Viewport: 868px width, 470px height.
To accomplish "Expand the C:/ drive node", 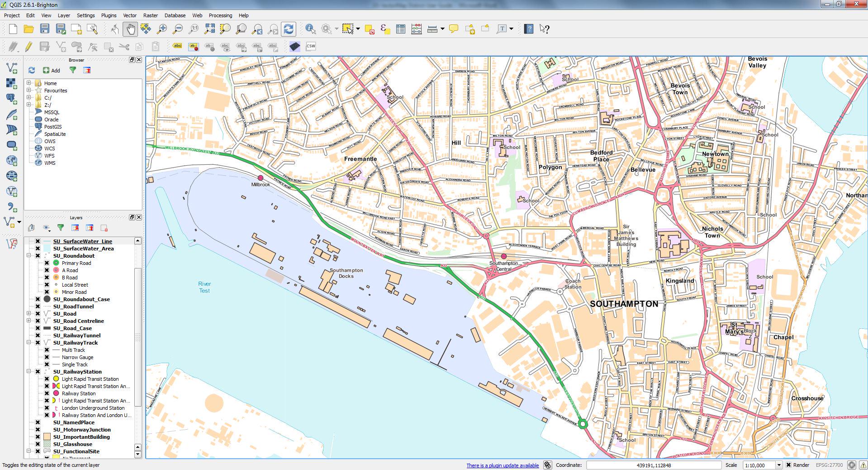I will coord(29,98).
